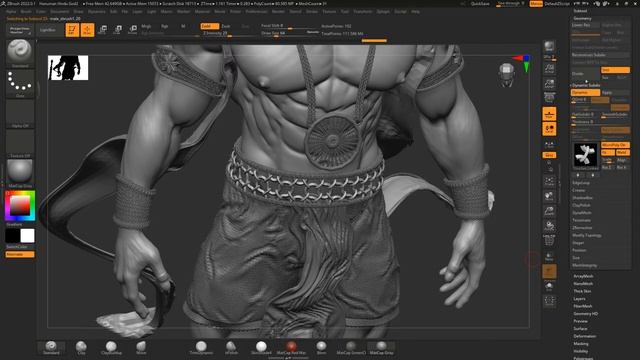Click the QuickSave button
Screen dimensions: 640x360
480,4
